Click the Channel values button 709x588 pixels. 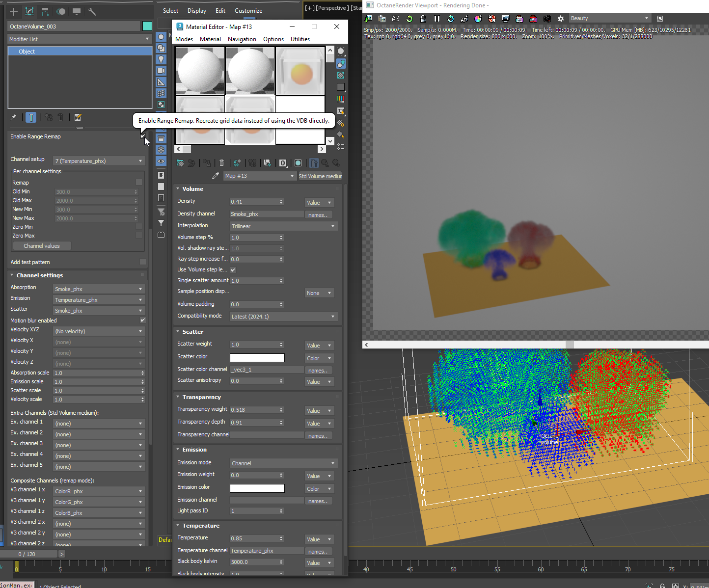tap(42, 246)
